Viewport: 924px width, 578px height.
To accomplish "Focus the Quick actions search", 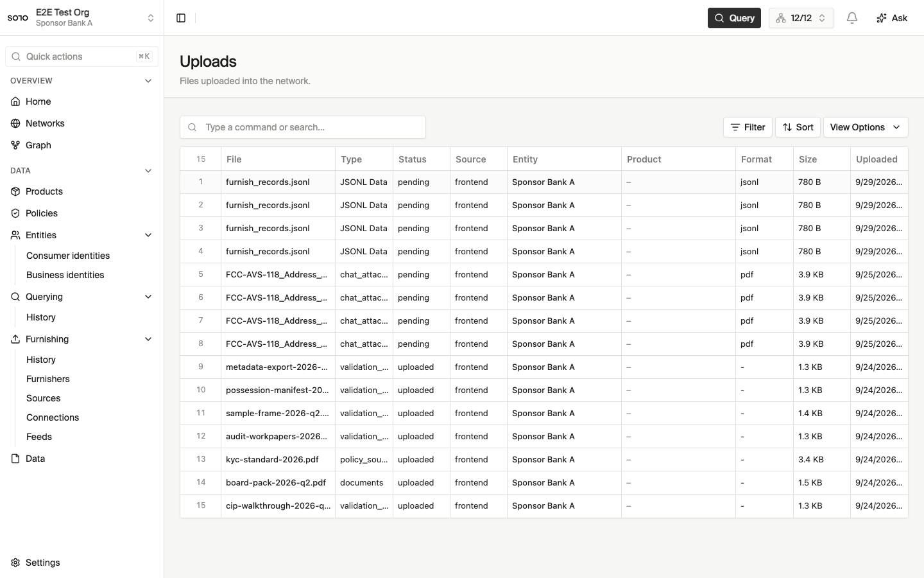I will (x=82, y=57).
